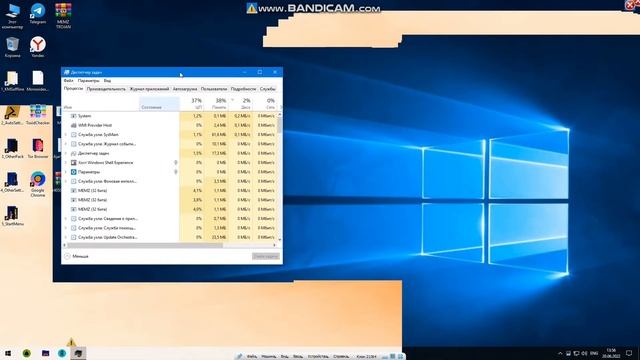Select the 1_KMSoffline folder shortcut
Image resolution: width=640 pixels, height=360 pixels.
pos(12,80)
